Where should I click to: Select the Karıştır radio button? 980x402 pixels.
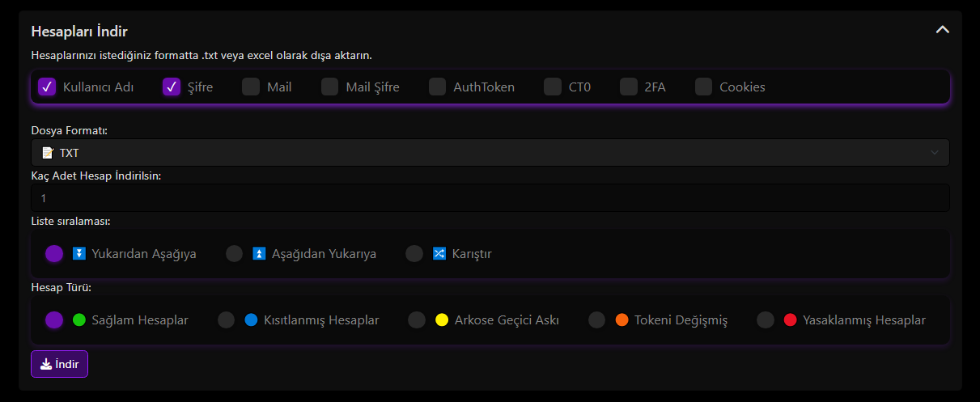[414, 253]
